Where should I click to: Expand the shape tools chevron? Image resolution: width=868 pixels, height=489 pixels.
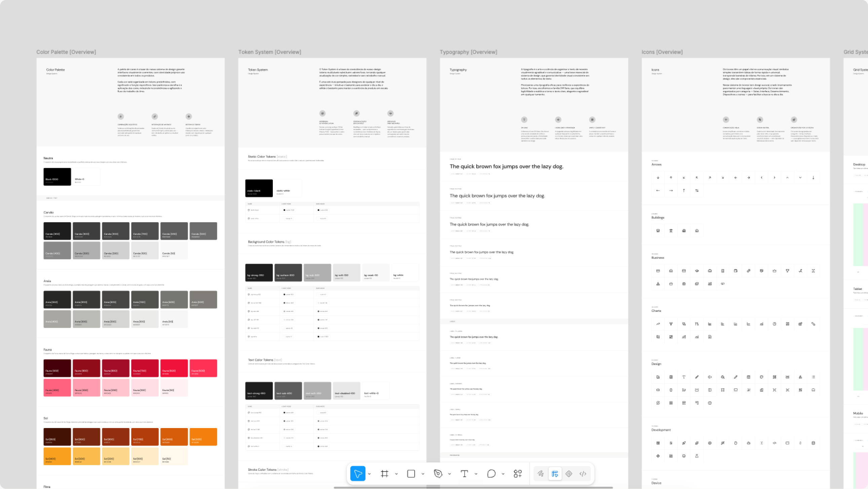(423, 474)
